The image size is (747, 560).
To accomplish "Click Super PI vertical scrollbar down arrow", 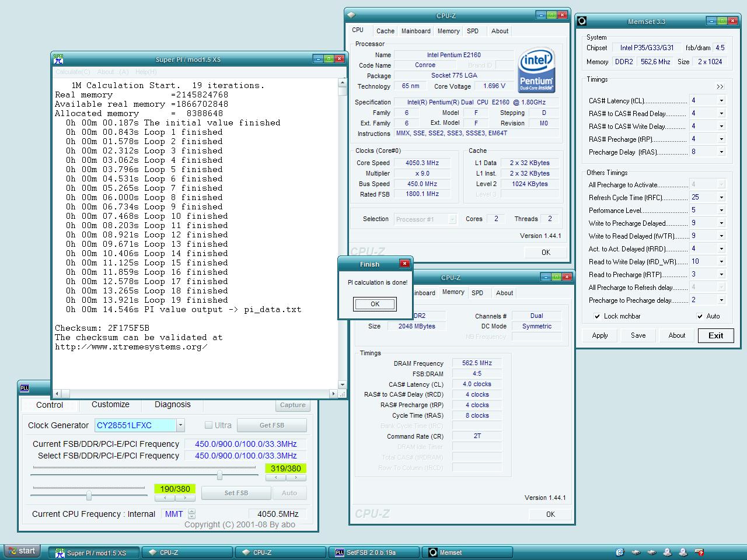I will (x=343, y=384).
